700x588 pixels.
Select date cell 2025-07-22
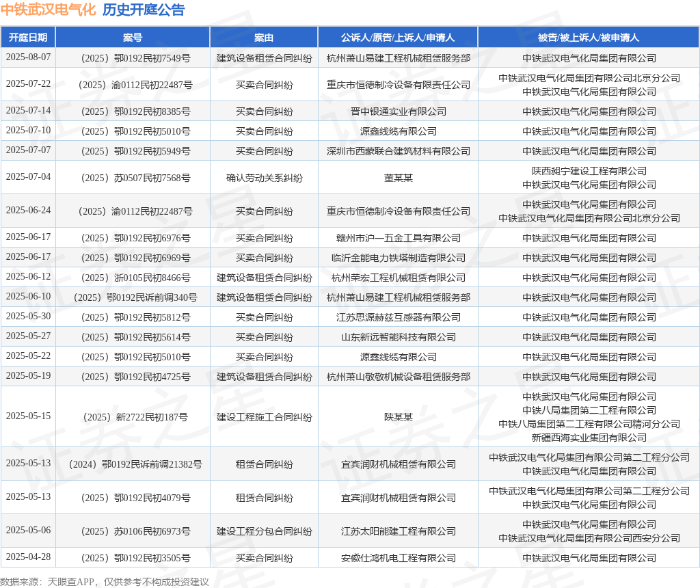pos(28,83)
